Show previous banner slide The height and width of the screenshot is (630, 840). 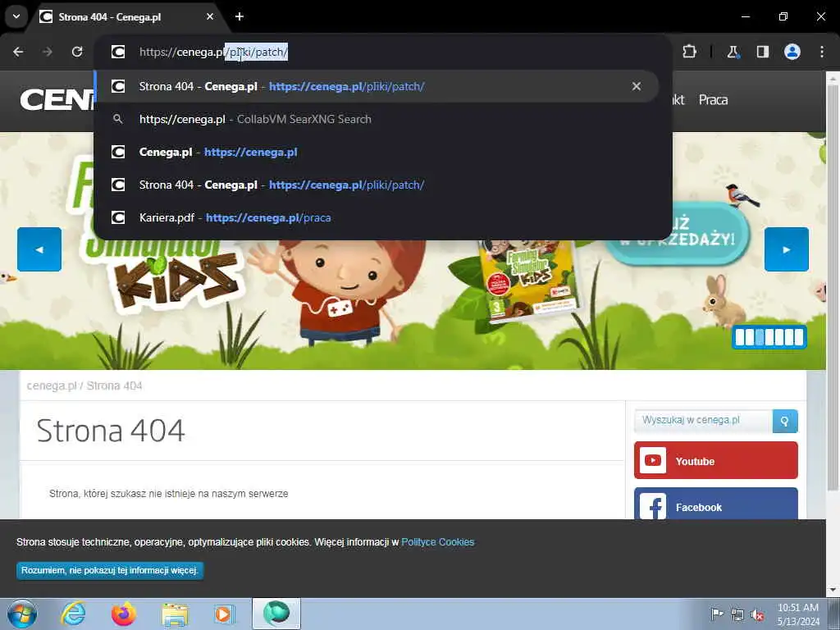(x=39, y=249)
